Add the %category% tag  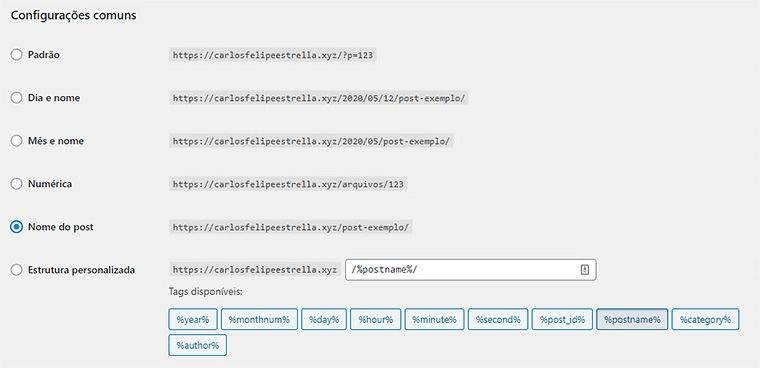click(x=705, y=320)
